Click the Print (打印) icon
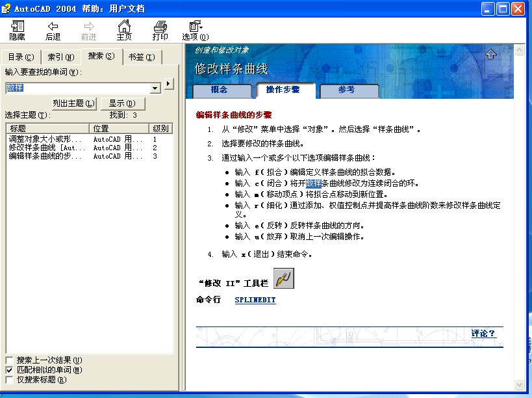The height and width of the screenshot is (398, 532). click(160, 26)
